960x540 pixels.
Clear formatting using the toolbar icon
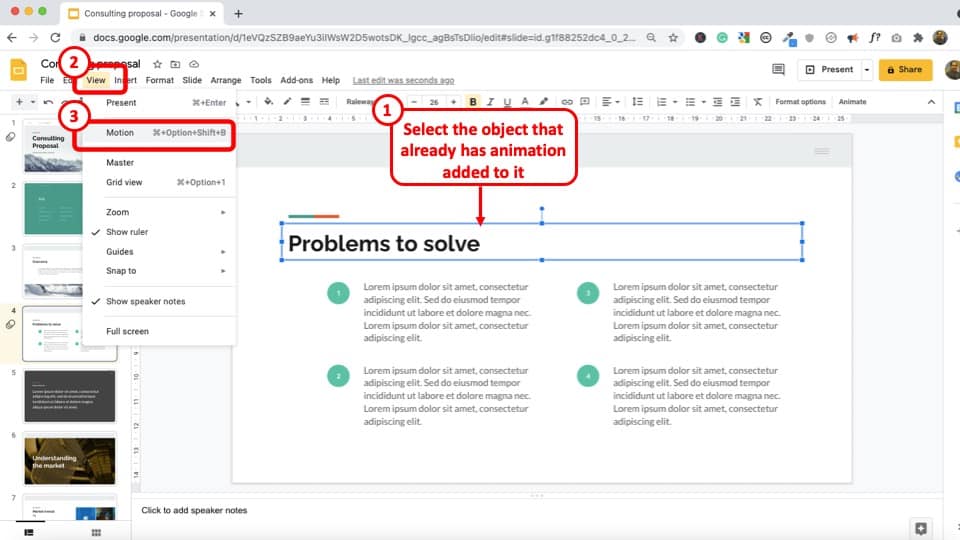[757, 102]
